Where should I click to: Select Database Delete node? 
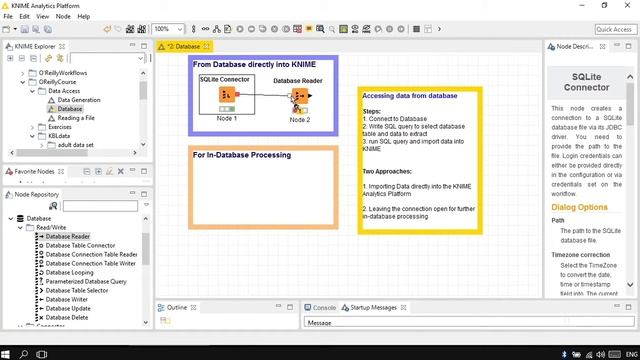tap(67, 318)
